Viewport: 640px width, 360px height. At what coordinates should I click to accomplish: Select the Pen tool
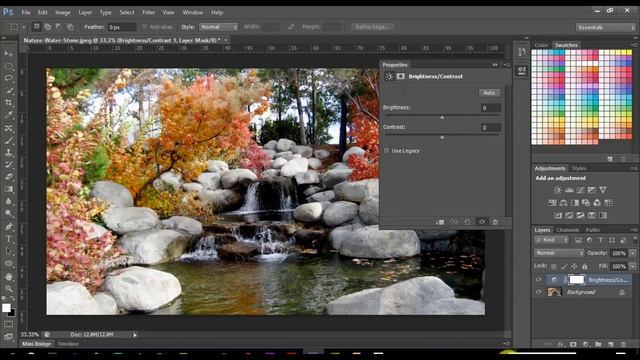[8, 227]
